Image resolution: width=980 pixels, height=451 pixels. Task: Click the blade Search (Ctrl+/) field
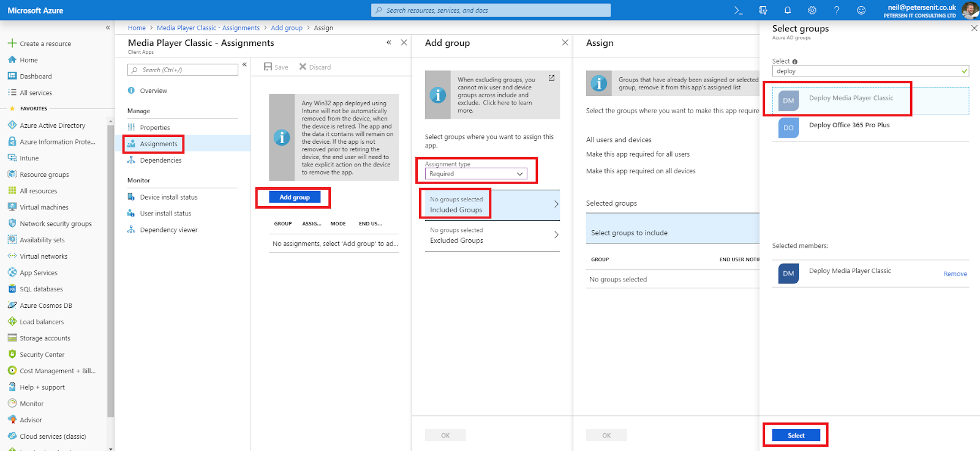click(183, 70)
